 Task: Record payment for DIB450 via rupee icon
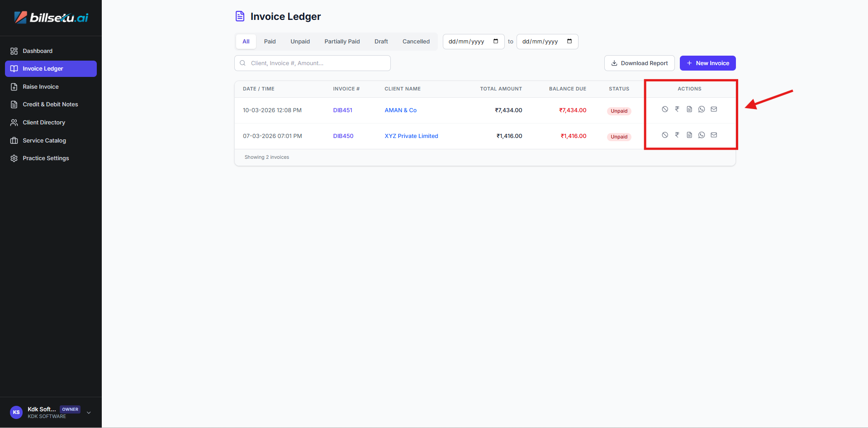(x=677, y=135)
